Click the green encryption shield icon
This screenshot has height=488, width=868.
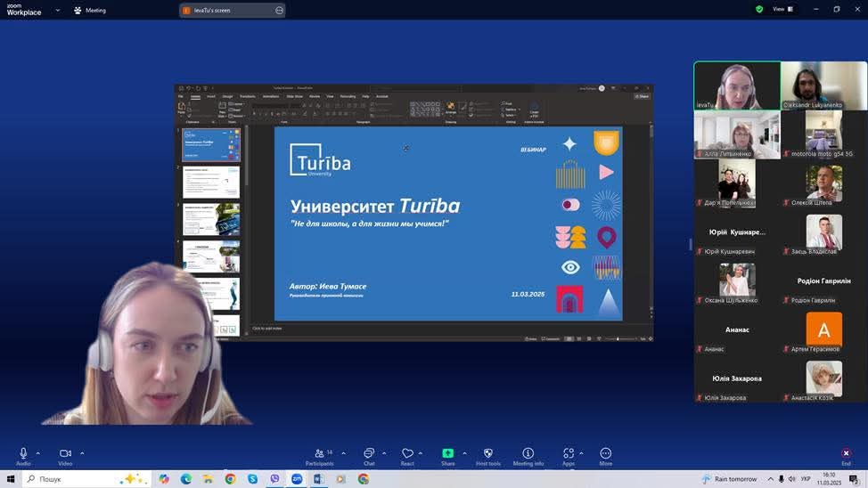click(x=759, y=9)
